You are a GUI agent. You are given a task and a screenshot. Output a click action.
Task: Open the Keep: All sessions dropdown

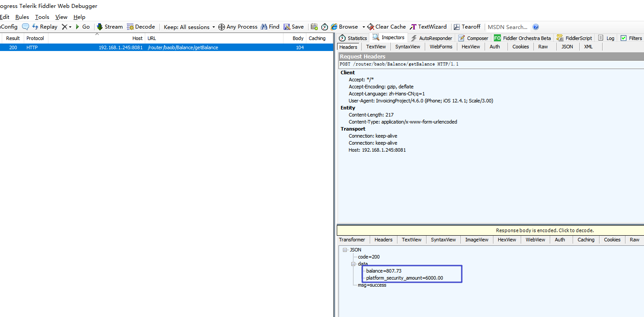click(189, 27)
